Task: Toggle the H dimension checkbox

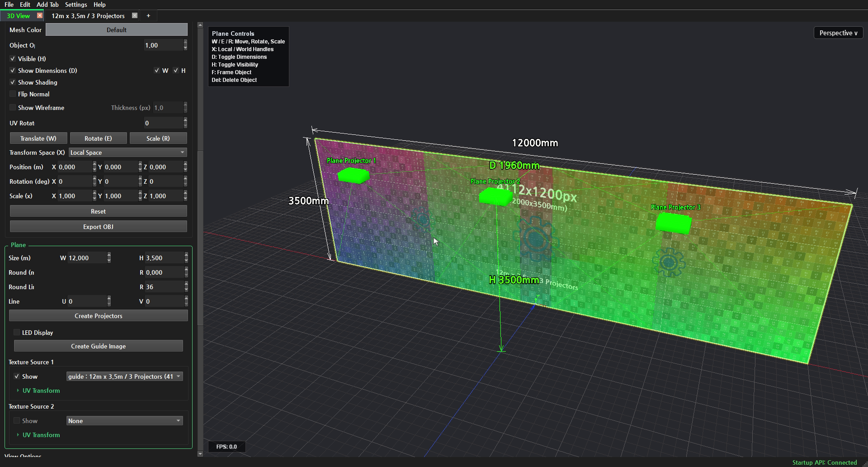Action: pos(176,71)
